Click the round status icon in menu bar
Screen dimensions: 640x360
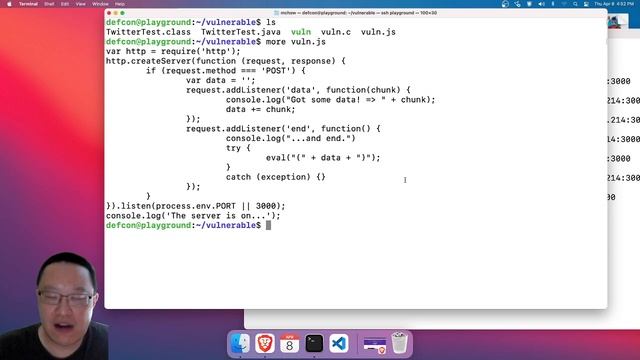(x=505, y=4)
